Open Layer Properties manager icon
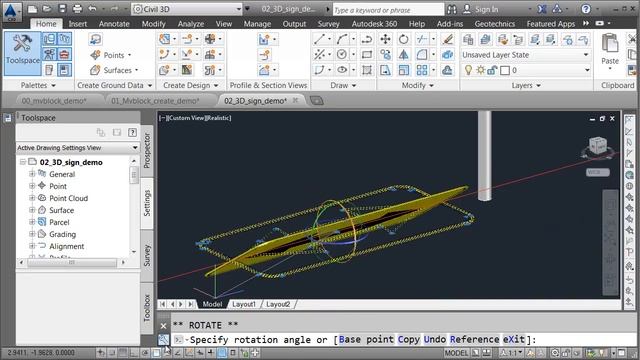 [x=468, y=39]
